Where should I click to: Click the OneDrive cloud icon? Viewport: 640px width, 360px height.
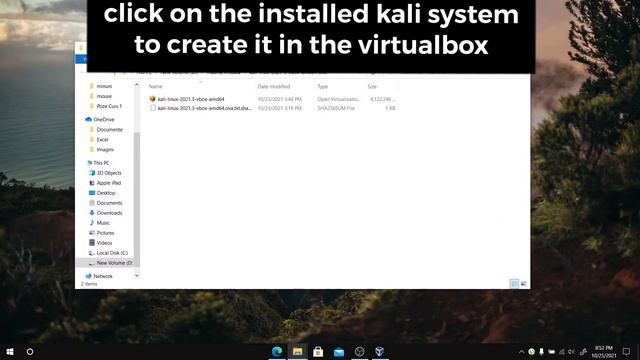point(89,119)
